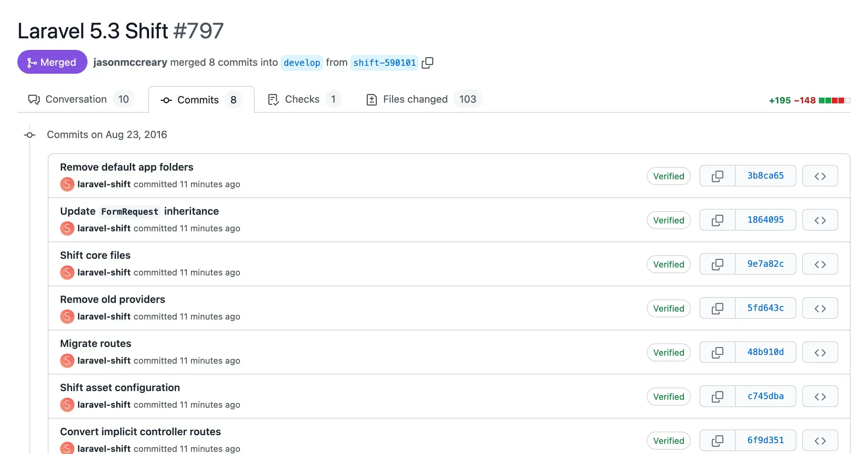Show Verified signature for commit 3b8ca65
The height and width of the screenshot is (454, 868).
[669, 176]
